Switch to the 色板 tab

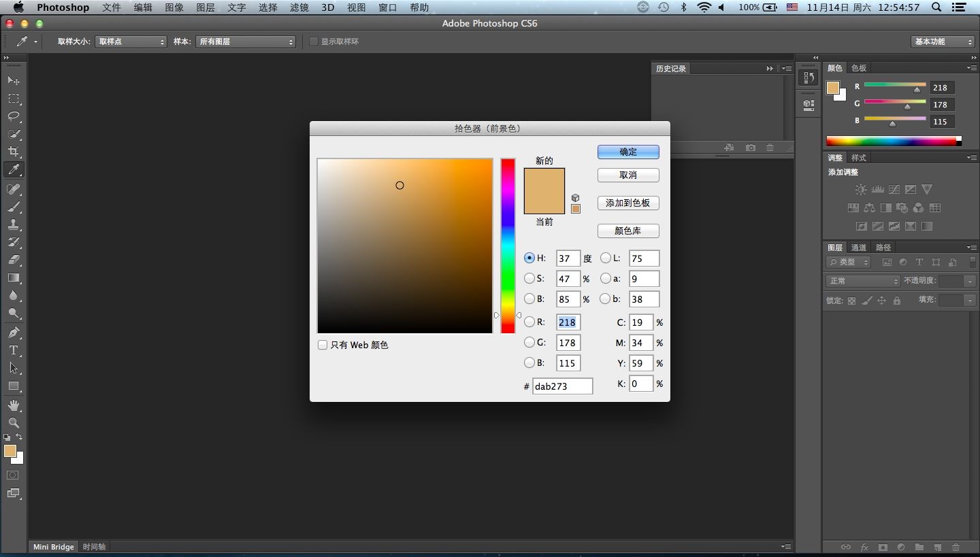point(859,68)
